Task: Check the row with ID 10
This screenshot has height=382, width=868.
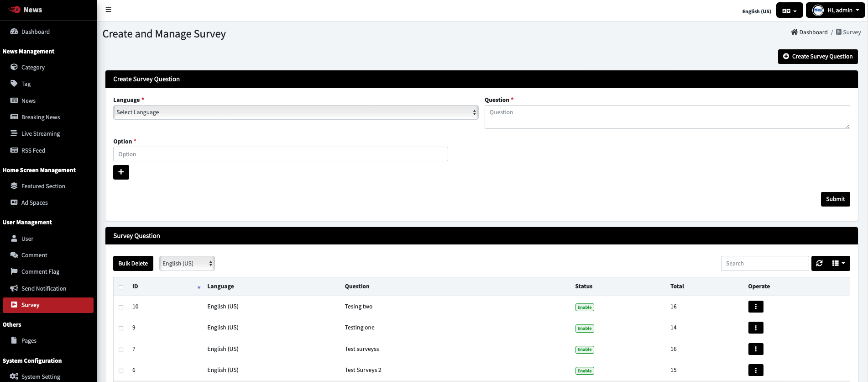Action: click(121, 307)
